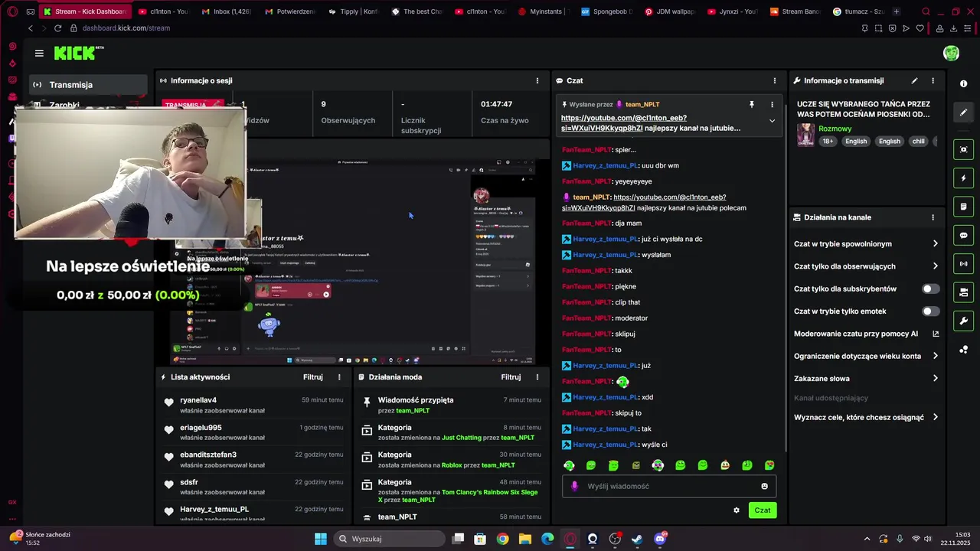This screenshot has height=551, width=980.
Task: Switch to the Stream Banor browser tab
Action: (x=795, y=11)
